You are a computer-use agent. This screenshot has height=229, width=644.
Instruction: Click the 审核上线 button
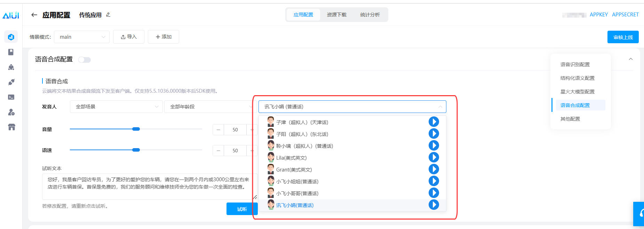pyautogui.click(x=623, y=37)
